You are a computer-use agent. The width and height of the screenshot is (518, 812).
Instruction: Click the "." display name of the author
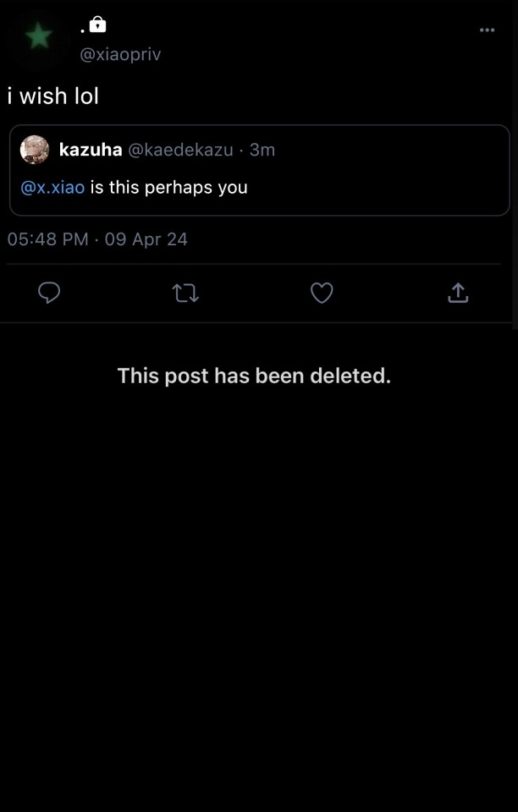(x=83, y=28)
